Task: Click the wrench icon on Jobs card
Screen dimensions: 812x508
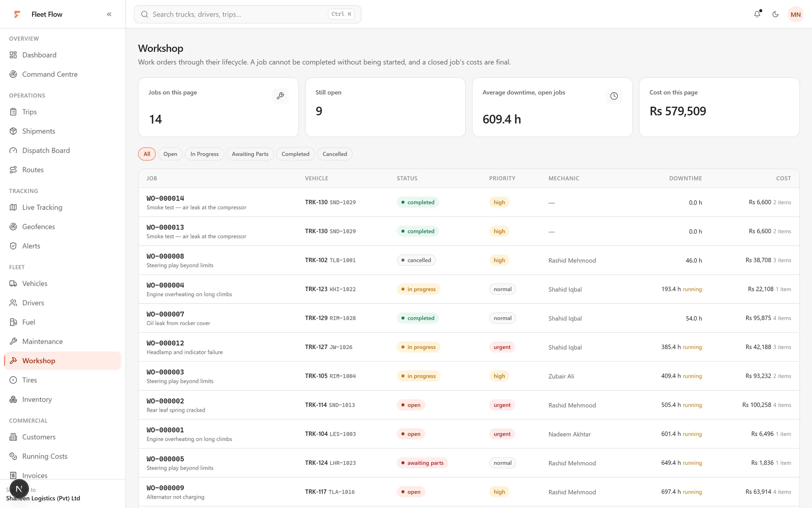Action: [x=280, y=96]
